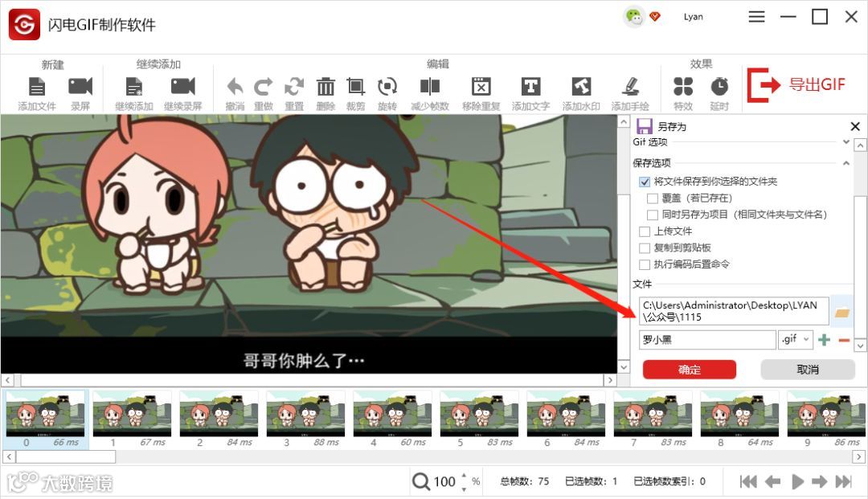Screen dimensions: 868x499
Task: Go to previous frame arrow
Action: click(x=773, y=481)
